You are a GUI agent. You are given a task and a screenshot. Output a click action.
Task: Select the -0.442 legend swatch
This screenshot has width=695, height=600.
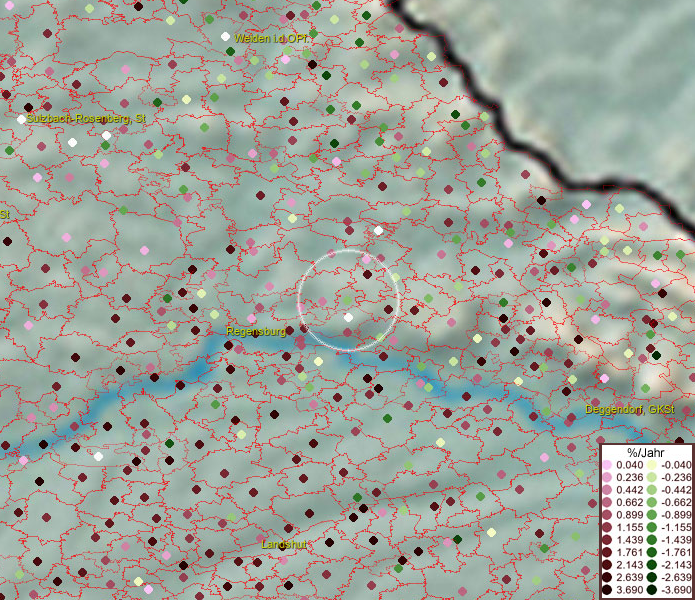coord(651,489)
